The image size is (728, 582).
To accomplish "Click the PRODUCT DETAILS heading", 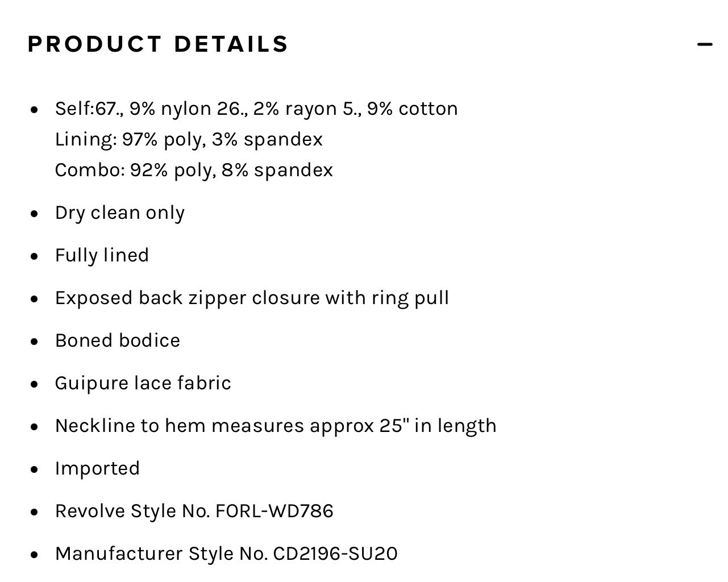I will coord(158,44).
